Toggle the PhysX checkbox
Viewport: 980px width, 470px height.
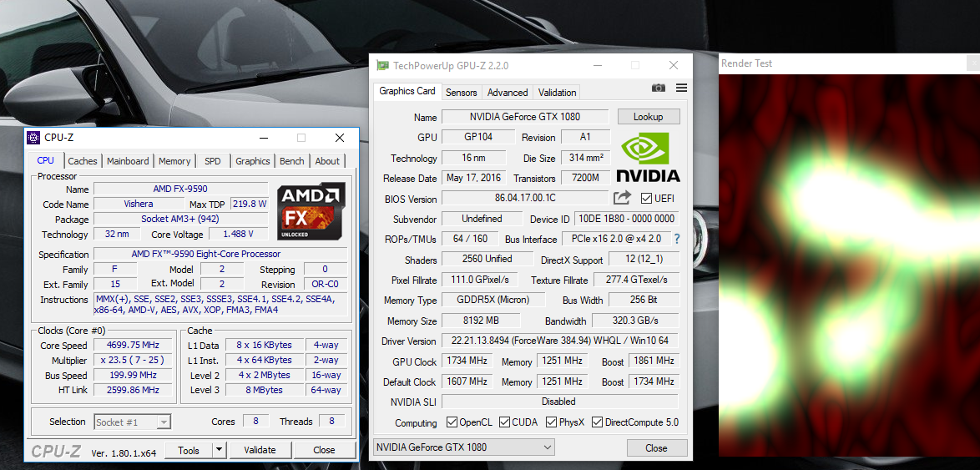[x=551, y=422]
